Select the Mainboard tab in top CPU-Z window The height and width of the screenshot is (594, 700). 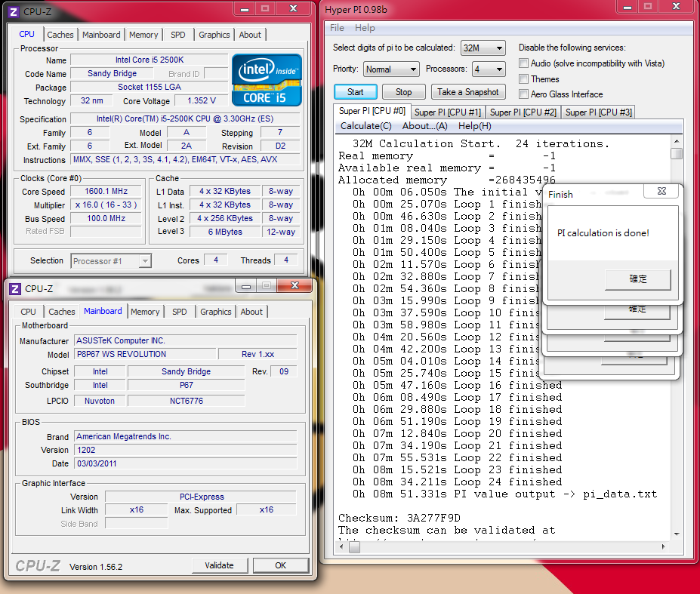[x=101, y=35]
